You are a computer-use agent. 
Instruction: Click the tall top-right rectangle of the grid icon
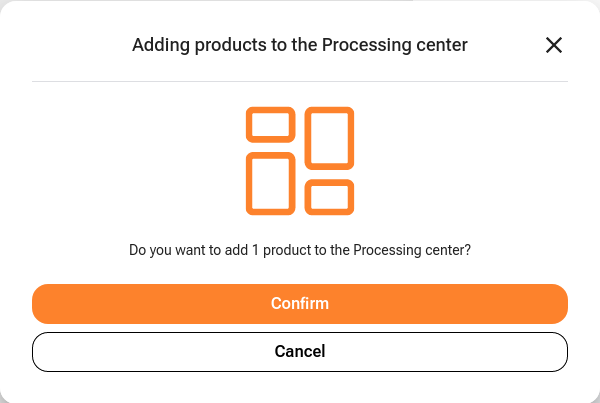[x=329, y=138]
